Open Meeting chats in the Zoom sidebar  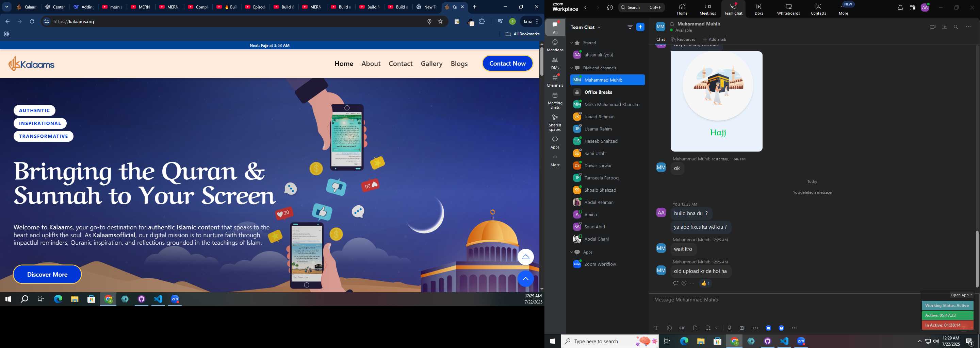[x=555, y=101]
